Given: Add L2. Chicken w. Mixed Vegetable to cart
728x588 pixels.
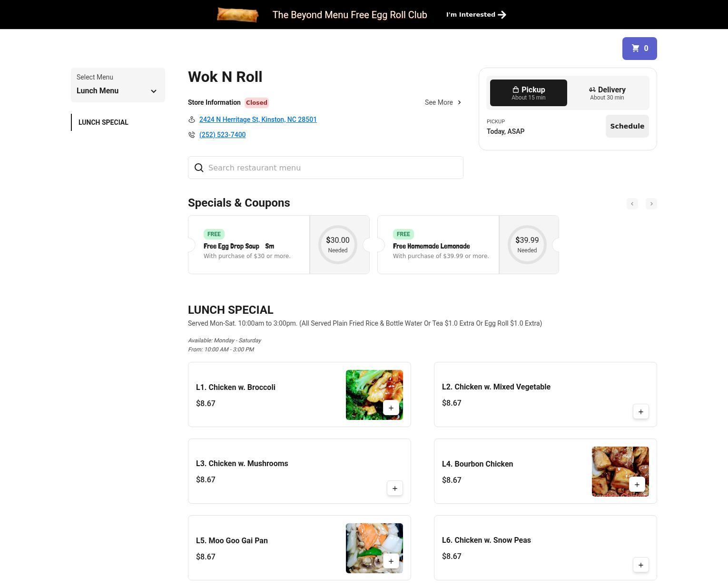Looking at the screenshot, I should (641, 412).
